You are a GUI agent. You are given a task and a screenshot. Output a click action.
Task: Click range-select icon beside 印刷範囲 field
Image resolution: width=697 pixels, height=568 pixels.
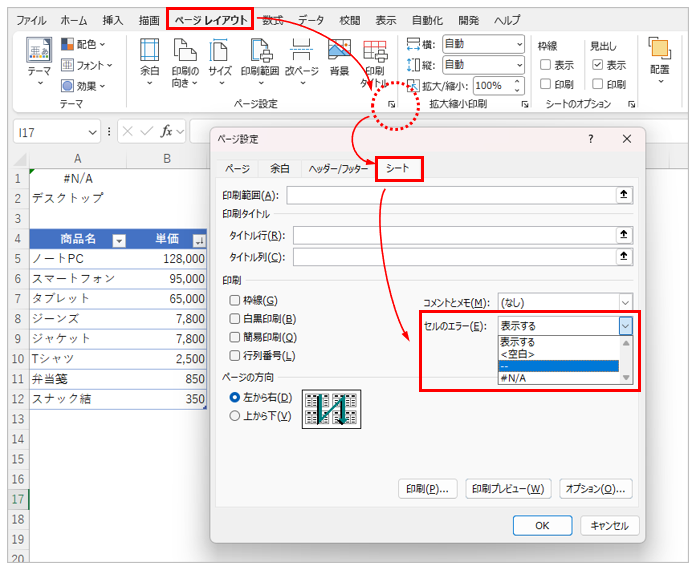[625, 195]
